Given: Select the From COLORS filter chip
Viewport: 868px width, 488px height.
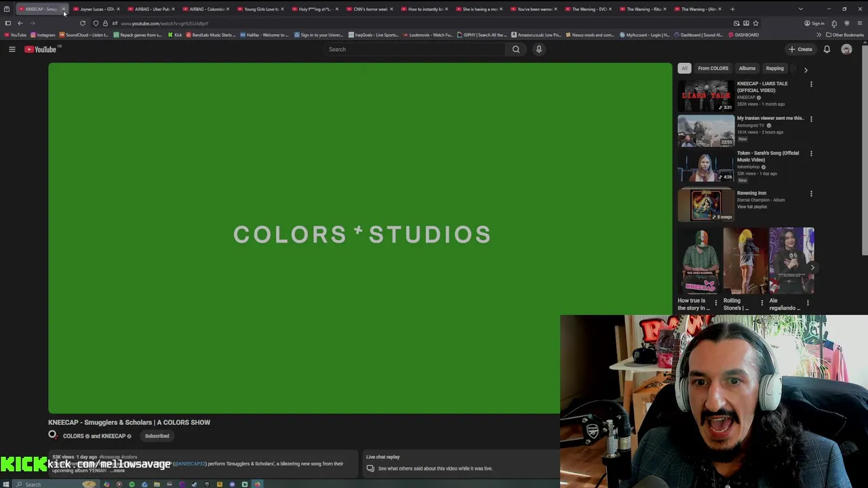Looking at the screenshot, I should pyautogui.click(x=713, y=68).
